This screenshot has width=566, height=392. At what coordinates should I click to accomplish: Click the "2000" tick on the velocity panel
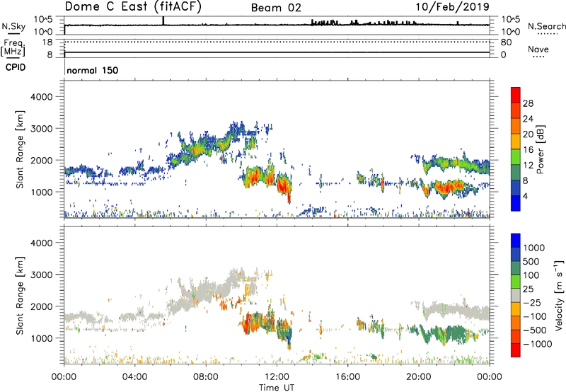tap(42, 306)
